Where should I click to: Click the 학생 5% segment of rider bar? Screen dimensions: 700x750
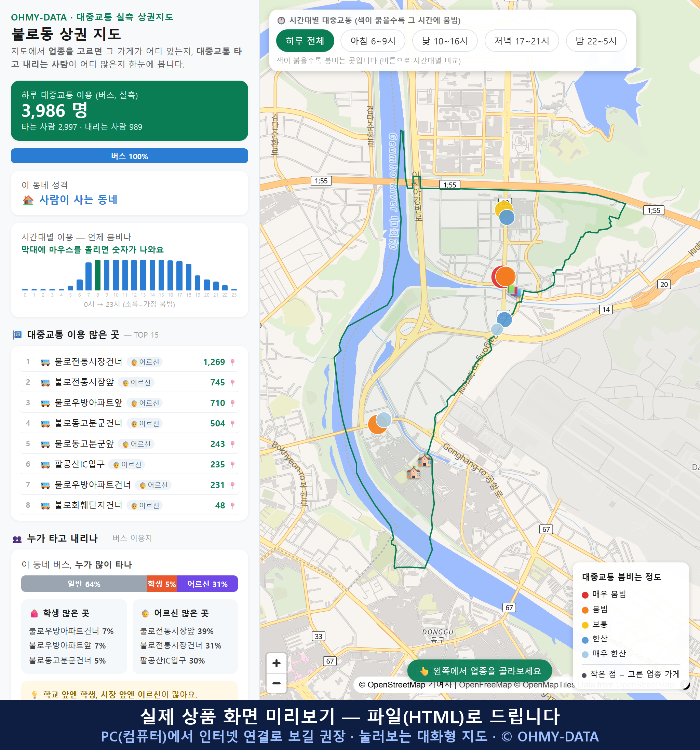[162, 584]
